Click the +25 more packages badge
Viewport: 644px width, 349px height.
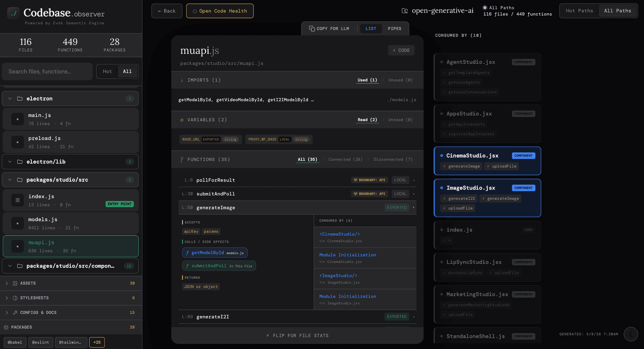point(97,342)
